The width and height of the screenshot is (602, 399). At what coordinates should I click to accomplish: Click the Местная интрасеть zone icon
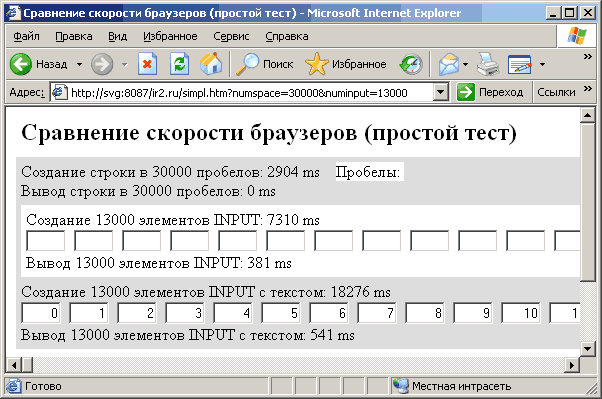coord(401,386)
